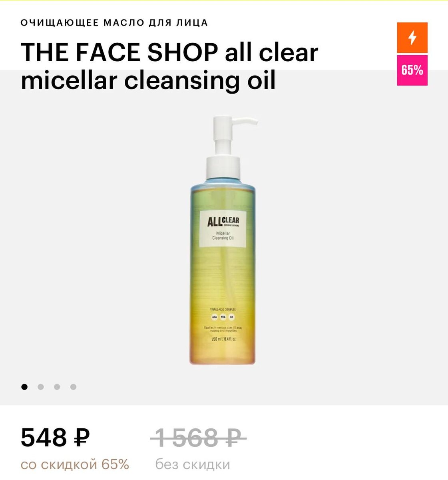This screenshot has height=480, width=448.
Task: Switch to the second product photo dot
Action: [41, 387]
